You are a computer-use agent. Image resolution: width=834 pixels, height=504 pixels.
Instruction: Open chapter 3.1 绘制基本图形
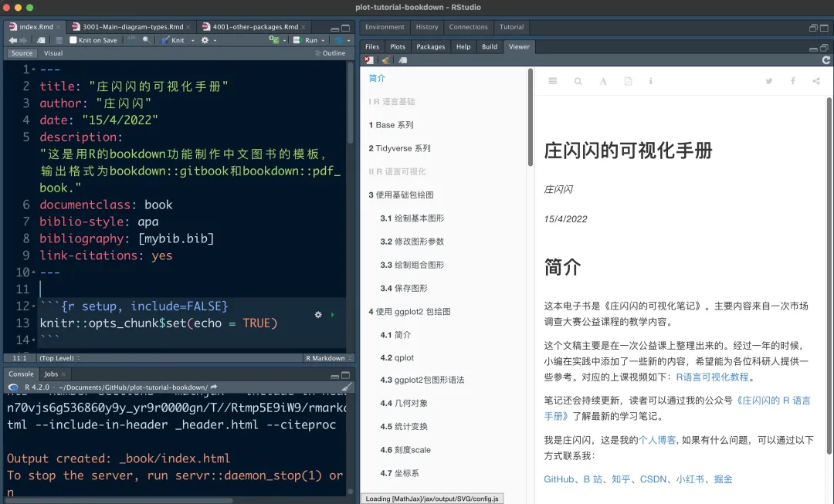coord(412,218)
